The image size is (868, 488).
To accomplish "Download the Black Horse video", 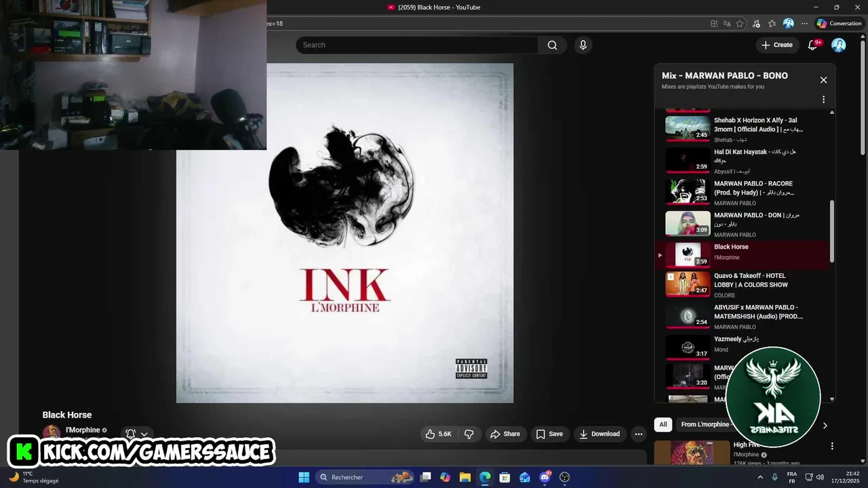I will 599,434.
